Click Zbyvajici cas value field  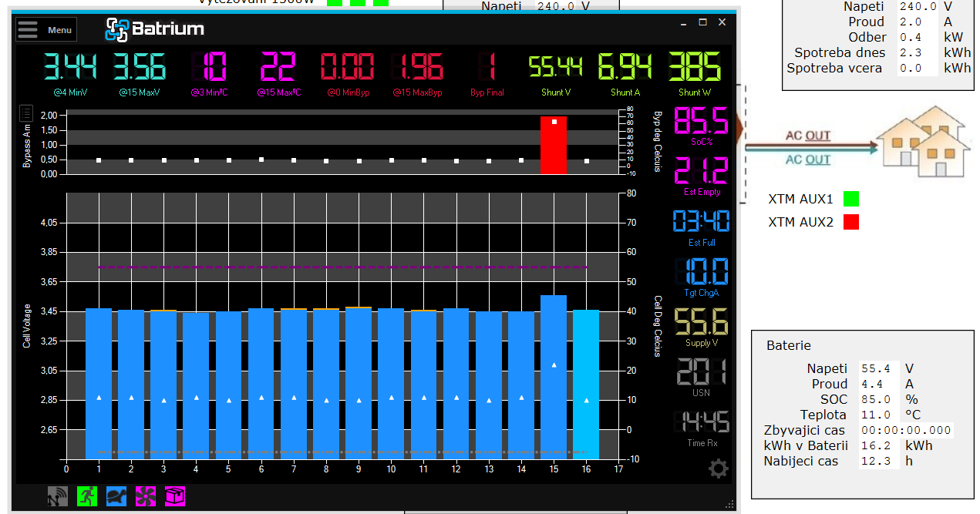point(906,430)
